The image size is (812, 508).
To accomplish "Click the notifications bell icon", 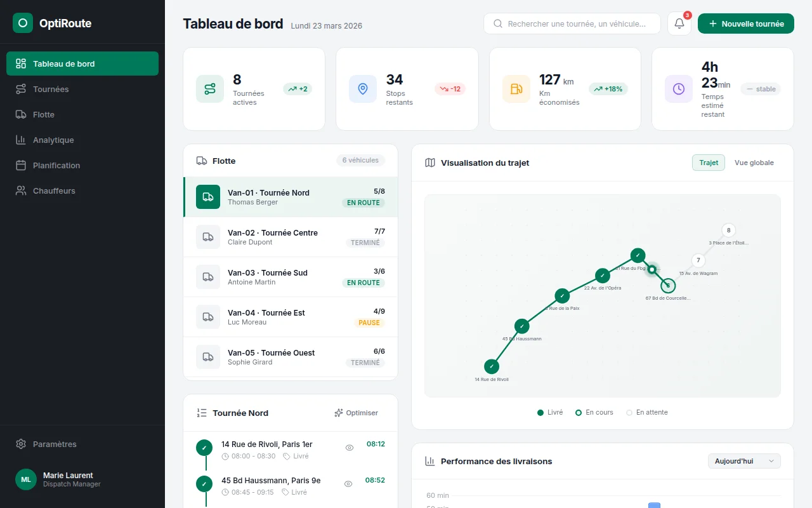I will pos(679,23).
